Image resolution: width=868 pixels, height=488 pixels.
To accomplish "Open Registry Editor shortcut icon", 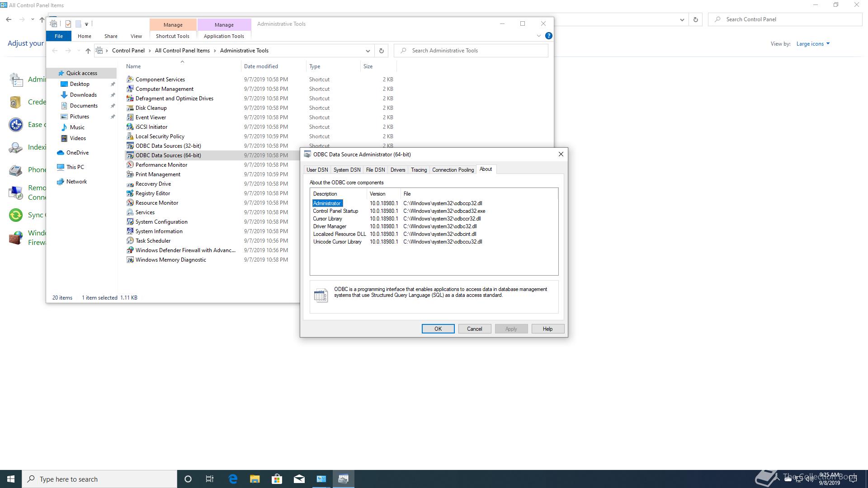I will 130,193.
